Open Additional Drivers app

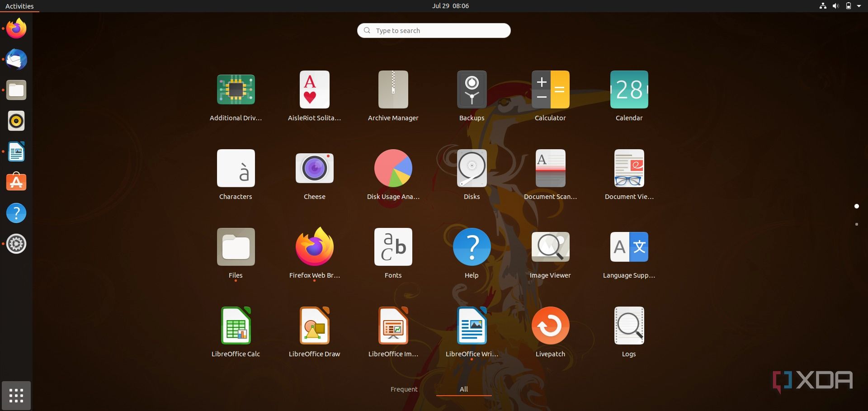pyautogui.click(x=236, y=90)
